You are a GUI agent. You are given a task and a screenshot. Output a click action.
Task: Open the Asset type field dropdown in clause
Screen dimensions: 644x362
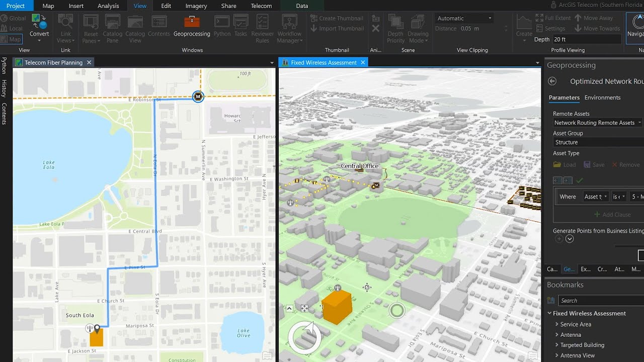[596, 197]
